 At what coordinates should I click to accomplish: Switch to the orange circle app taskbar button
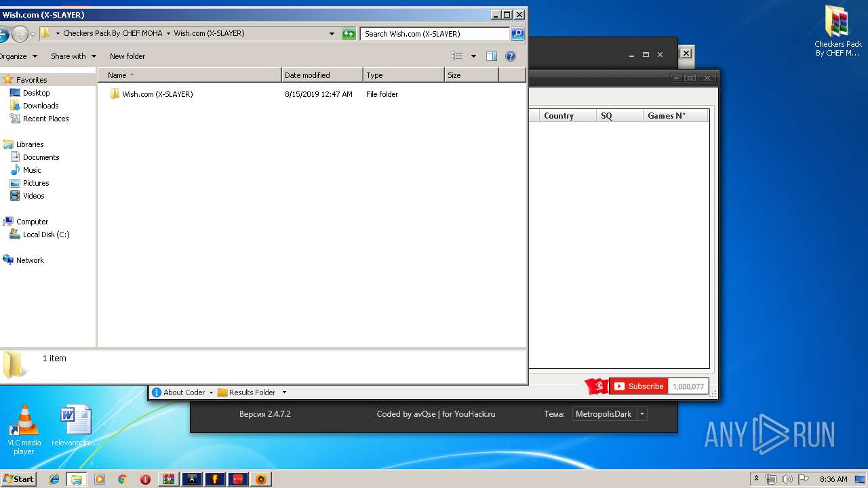(261, 479)
